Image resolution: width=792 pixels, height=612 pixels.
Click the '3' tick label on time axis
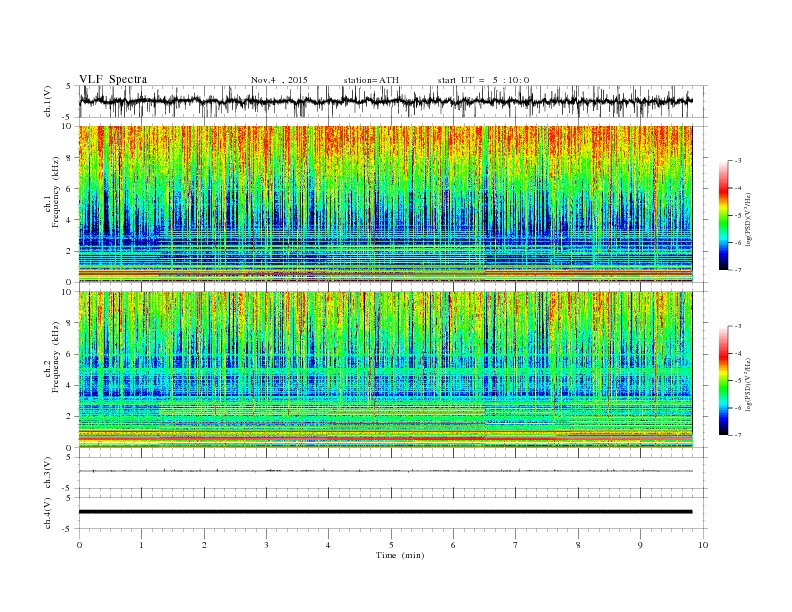tap(266, 545)
